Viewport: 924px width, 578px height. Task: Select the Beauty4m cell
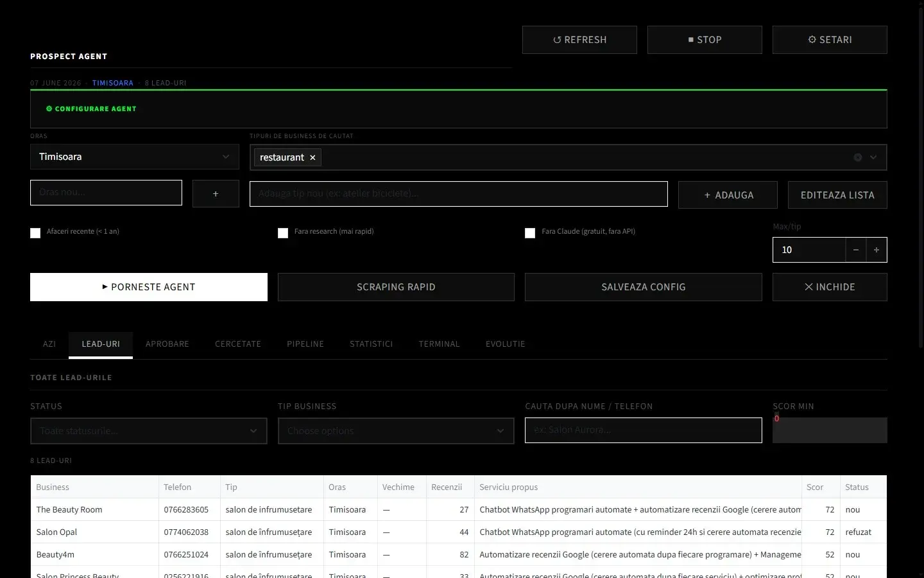click(x=95, y=554)
